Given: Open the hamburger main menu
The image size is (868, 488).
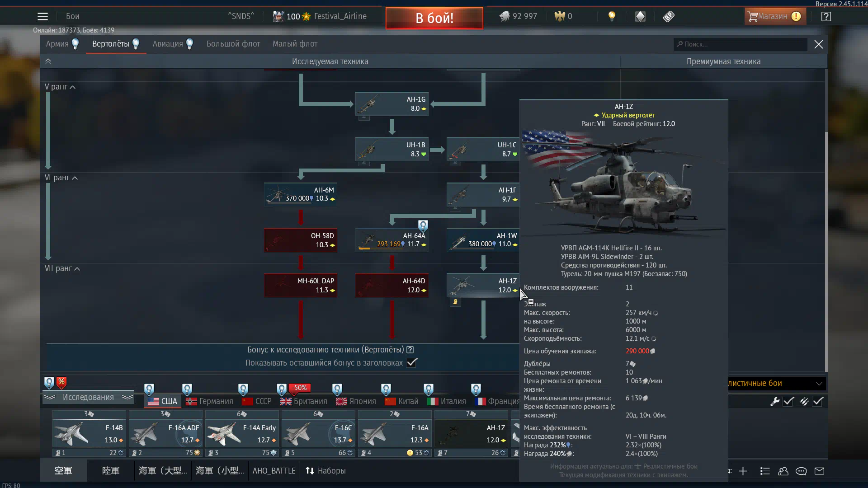Looking at the screenshot, I should click(x=42, y=17).
